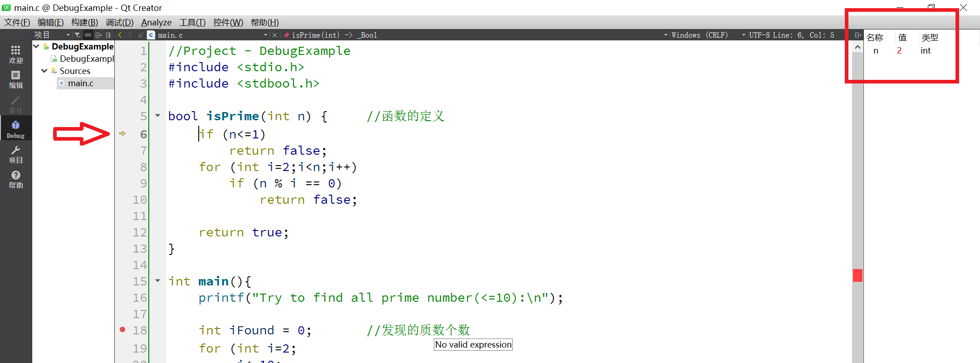The width and height of the screenshot is (980, 363).
Task: Open the Debug mode in sidebar
Action: pyautogui.click(x=15, y=129)
